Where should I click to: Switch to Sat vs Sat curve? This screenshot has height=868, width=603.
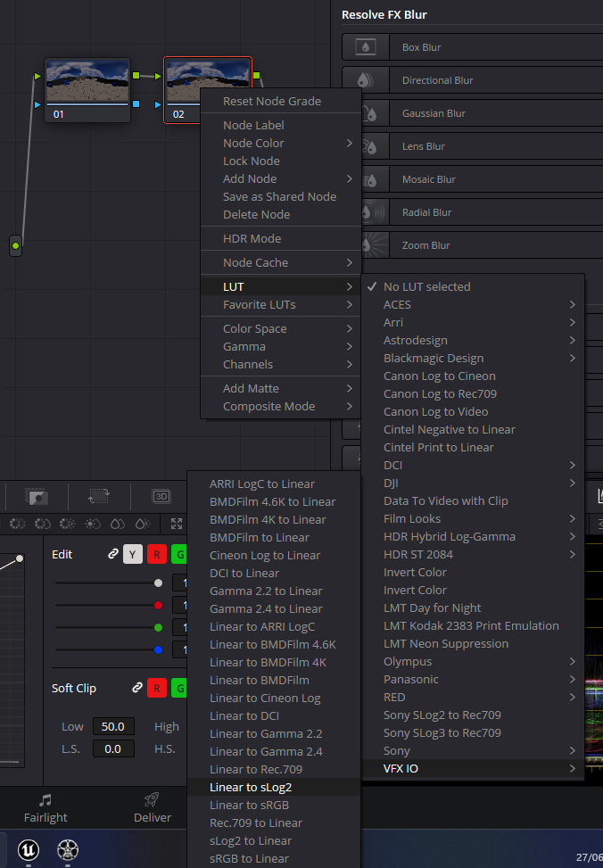pyautogui.click(x=118, y=523)
